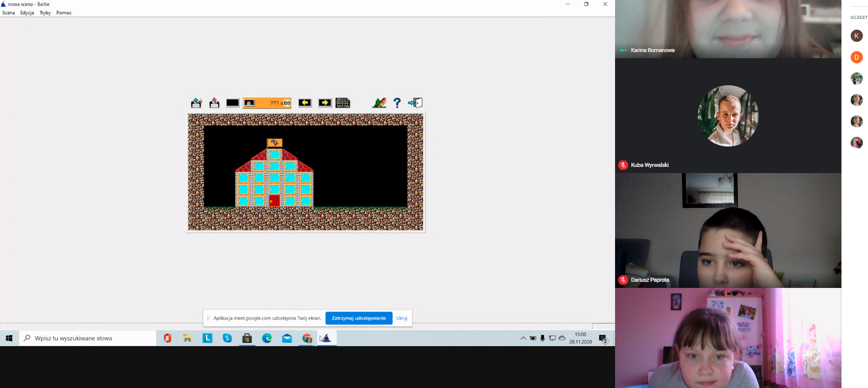
Task: Open the object bank grid icon
Action: pyautogui.click(x=343, y=103)
